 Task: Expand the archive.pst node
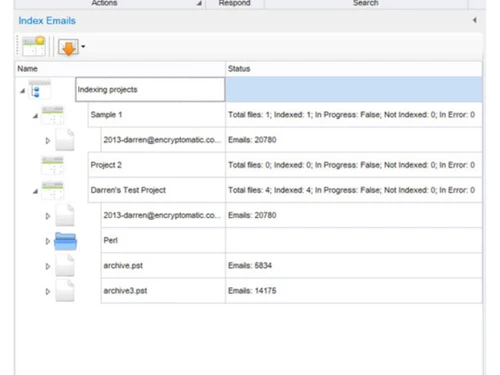pyautogui.click(x=48, y=266)
